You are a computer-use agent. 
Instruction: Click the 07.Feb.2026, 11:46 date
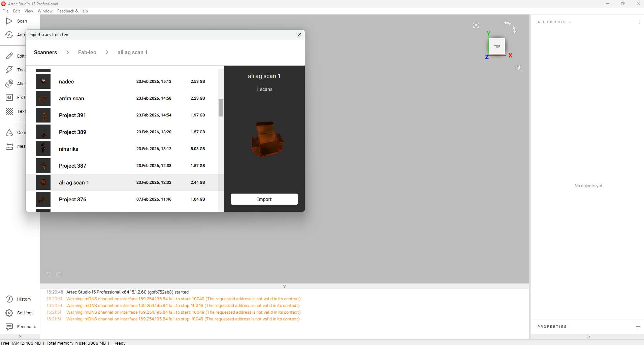(154, 199)
